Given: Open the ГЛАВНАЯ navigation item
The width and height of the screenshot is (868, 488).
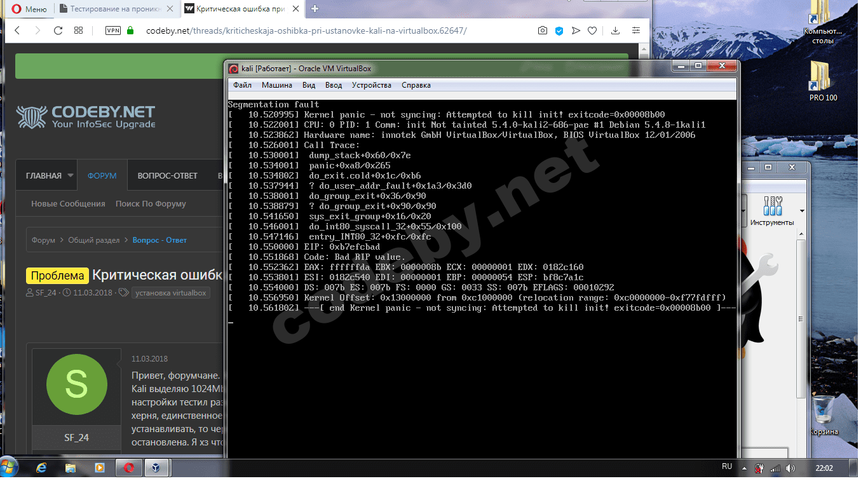Looking at the screenshot, I should pyautogui.click(x=44, y=175).
